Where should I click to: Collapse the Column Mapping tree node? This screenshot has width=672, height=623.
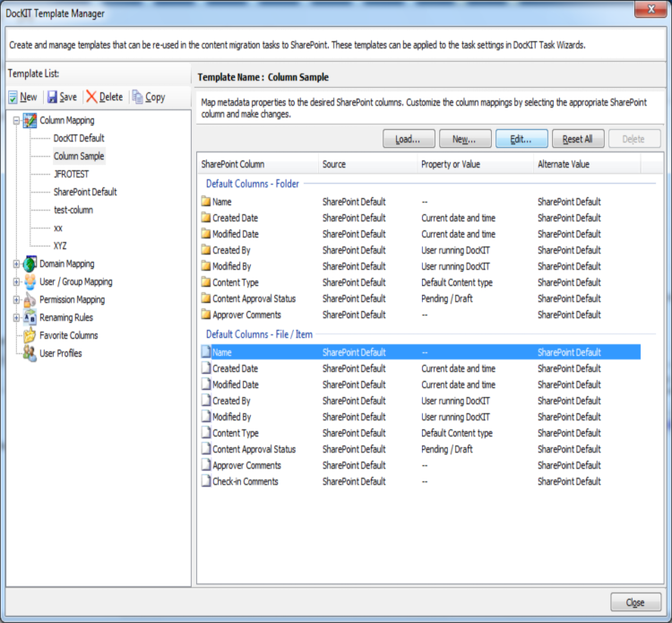point(16,121)
